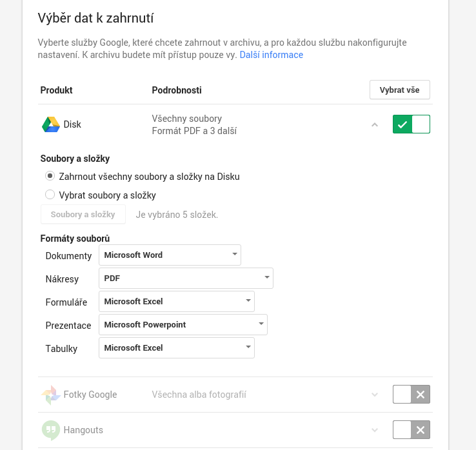Click the Hangouts chat bubble icon
Image resolution: width=476 pixels, height=450 pixels.
click(x=51, y=430)
